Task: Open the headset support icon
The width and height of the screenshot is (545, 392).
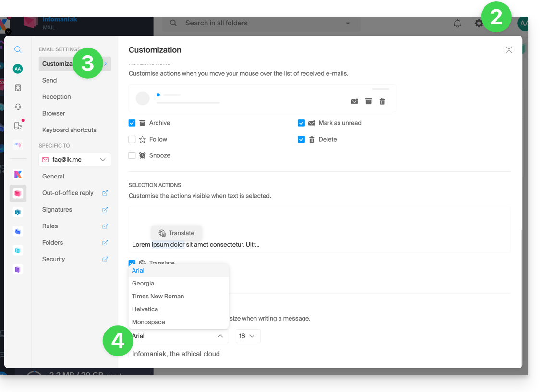Action: (18, 107)
